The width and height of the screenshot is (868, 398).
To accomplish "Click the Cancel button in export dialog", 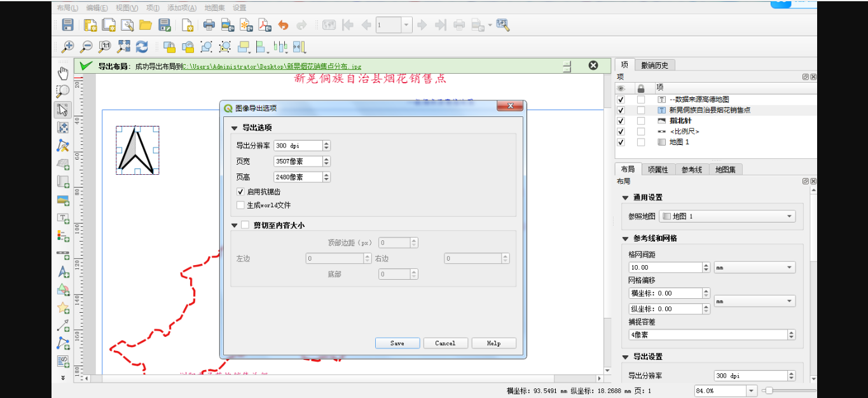I will 445,343.
